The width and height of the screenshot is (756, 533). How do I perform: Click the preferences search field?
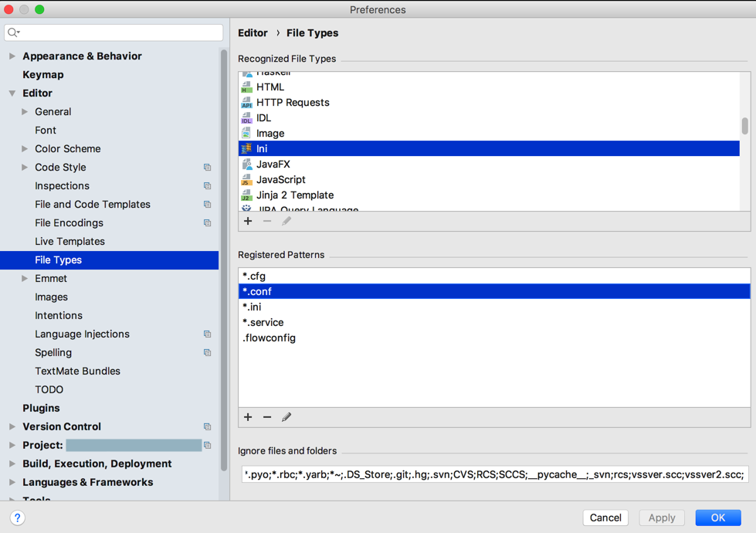[116, 32]
